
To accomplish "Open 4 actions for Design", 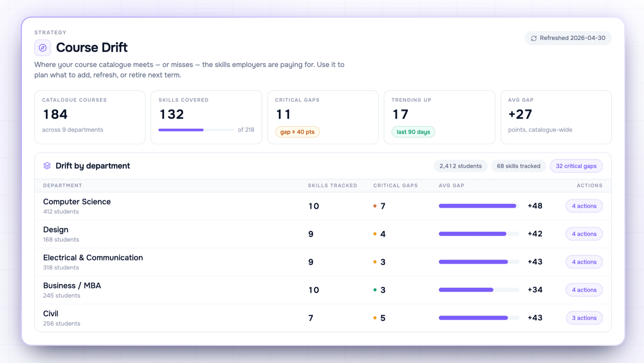I will tap(584, 234).
